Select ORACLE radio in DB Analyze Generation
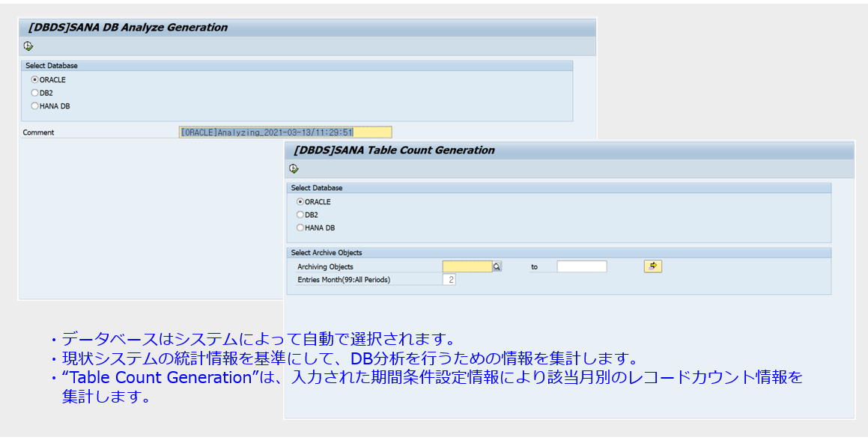Viewport: 868px width, 440px height. [x=35, y=80]
